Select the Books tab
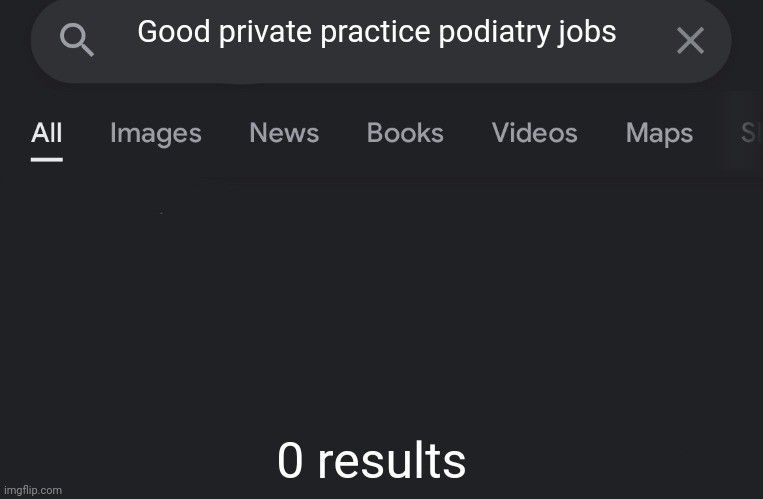Image resolution: width=763 pixels, height=499 pixels. click(x=405, y=132)
